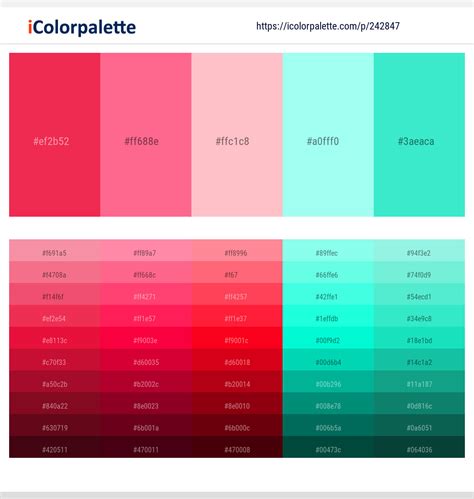Screen dimensions: 474x499
Task: Click the iColorpalette logo
Action: click(82, 27)
